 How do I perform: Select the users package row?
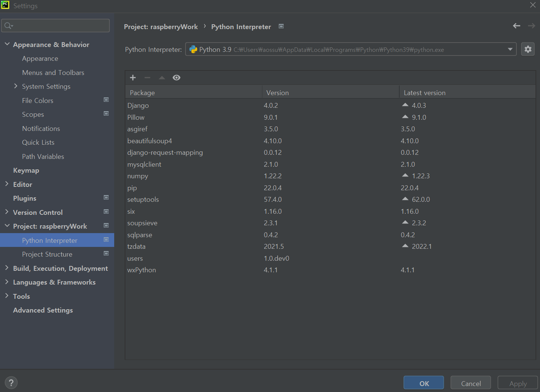330,258
